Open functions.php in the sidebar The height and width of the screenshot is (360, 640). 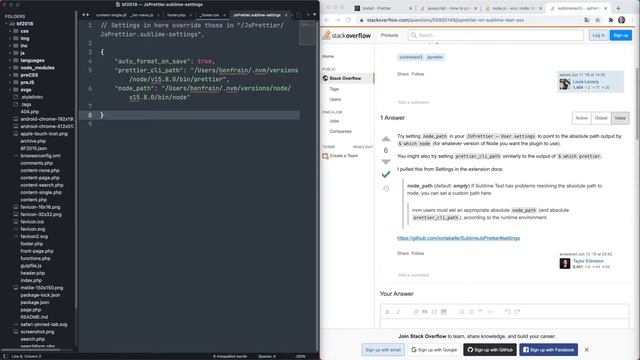coord(36,259)
